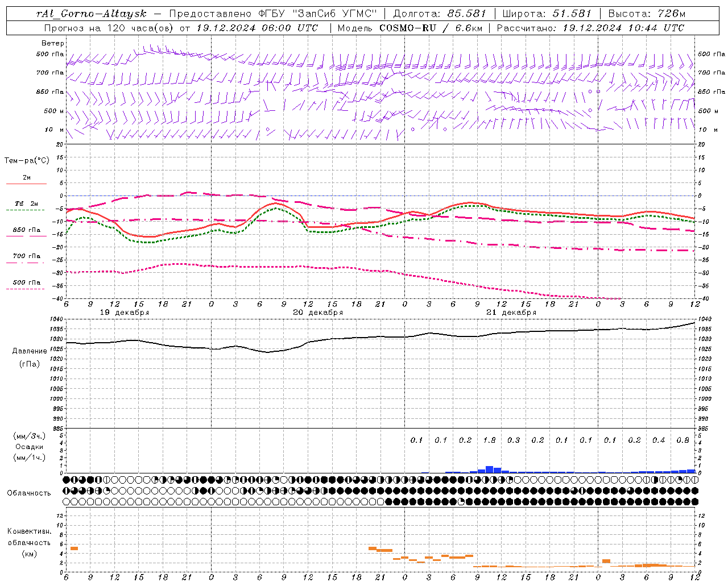Select the (мм/1ч.) unit label
The width and height of the screenshot is (728, 582).
pyautogui.click(x=30, y=458)
